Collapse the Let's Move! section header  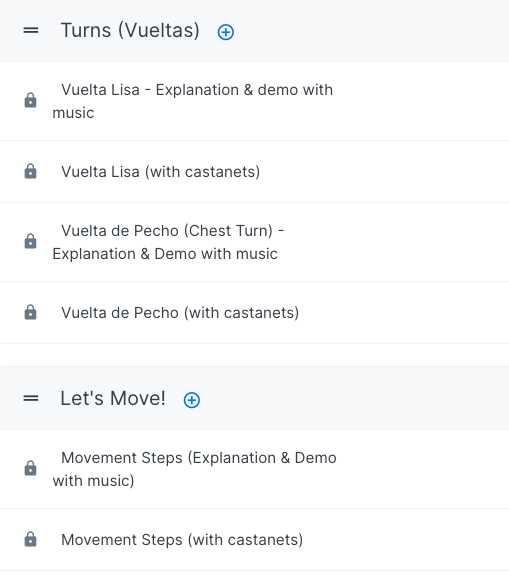pyautogui.click(x=254, y=398)
